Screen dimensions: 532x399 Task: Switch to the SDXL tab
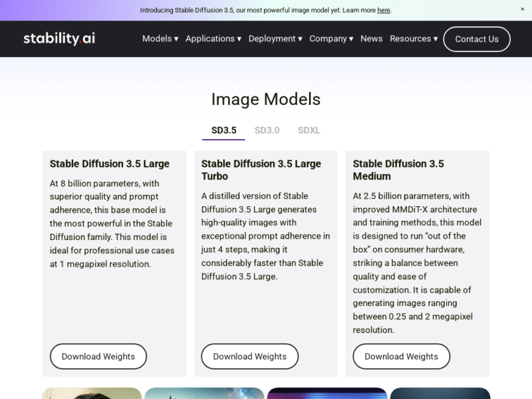(309, 130)
